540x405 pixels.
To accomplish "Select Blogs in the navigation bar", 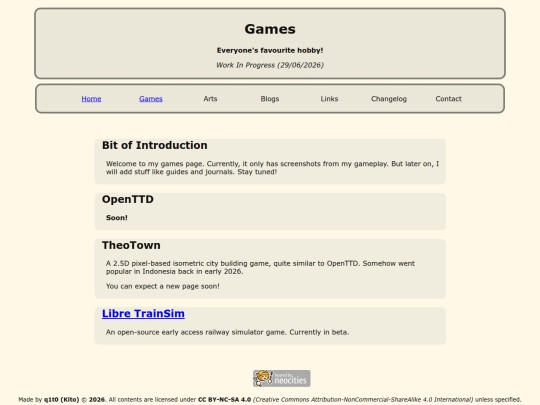I will click(x=270, y=99).
